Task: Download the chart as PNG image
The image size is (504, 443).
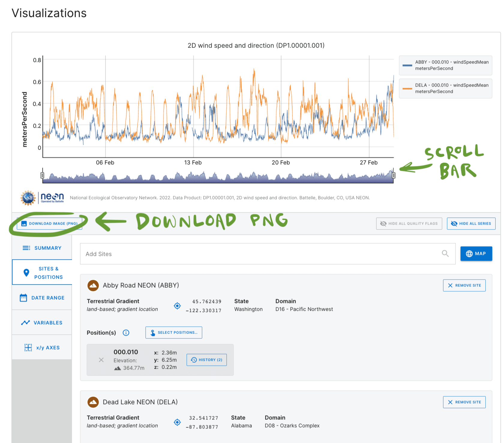Action: pyautogui.click(x=49, y=223)
